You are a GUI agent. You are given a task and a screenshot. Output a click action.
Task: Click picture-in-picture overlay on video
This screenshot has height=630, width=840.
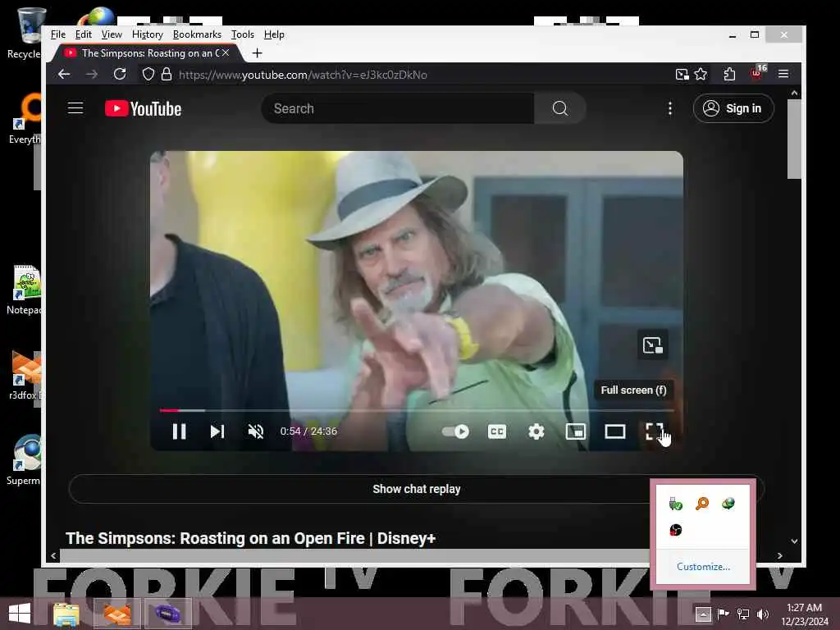click(x=652, y=345)
